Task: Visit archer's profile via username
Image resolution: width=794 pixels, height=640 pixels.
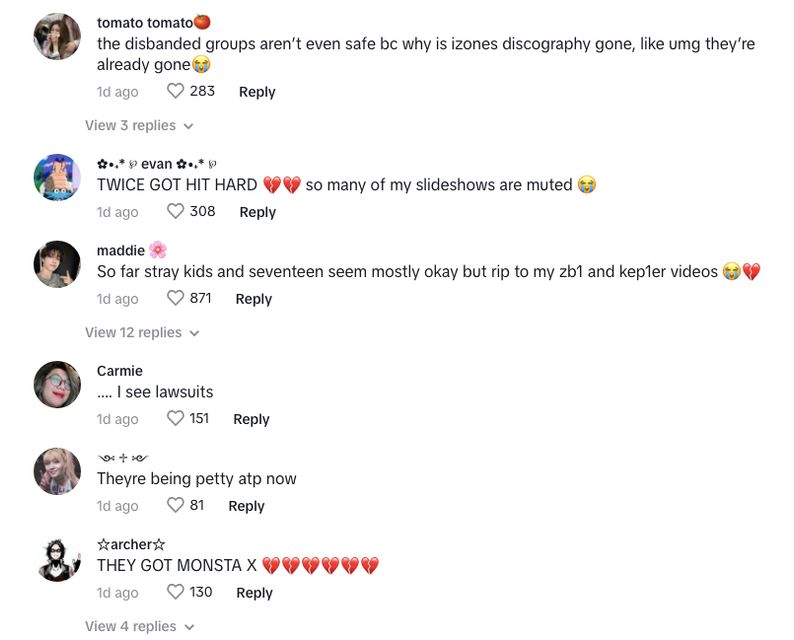Action: (131, 544)
